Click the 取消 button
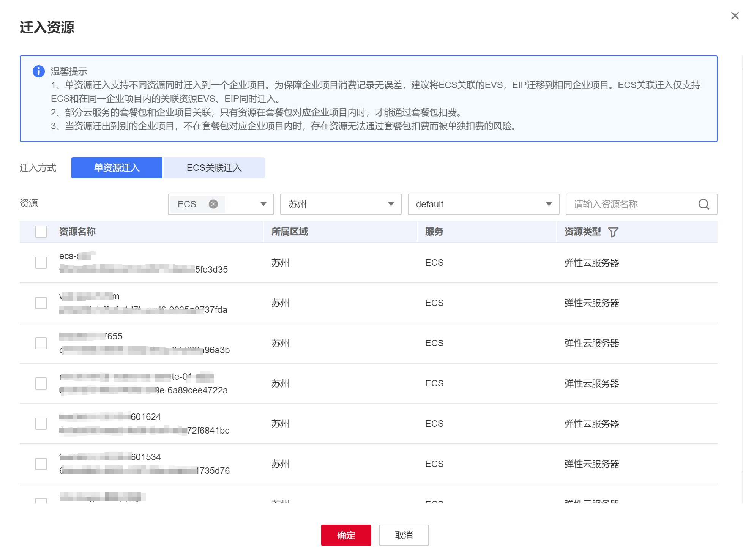 click(404, 535)
